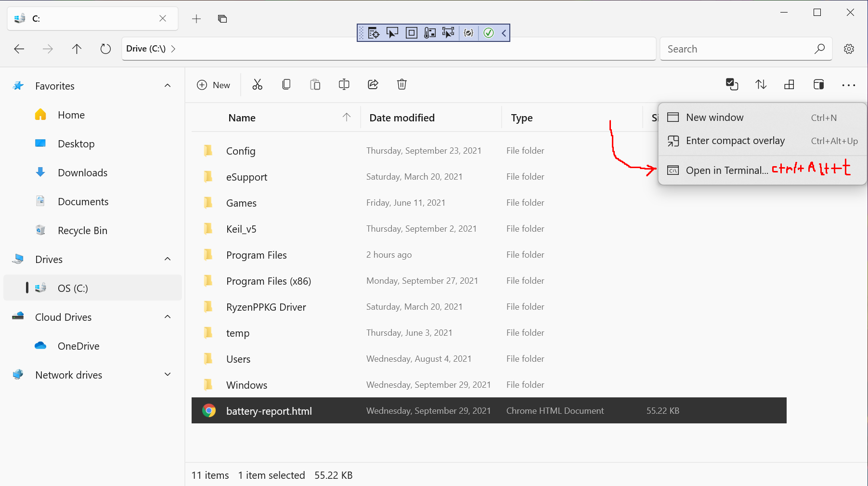Screen dimensions: 868x486
Task: Select the Games folder
Action: point(489,203)
